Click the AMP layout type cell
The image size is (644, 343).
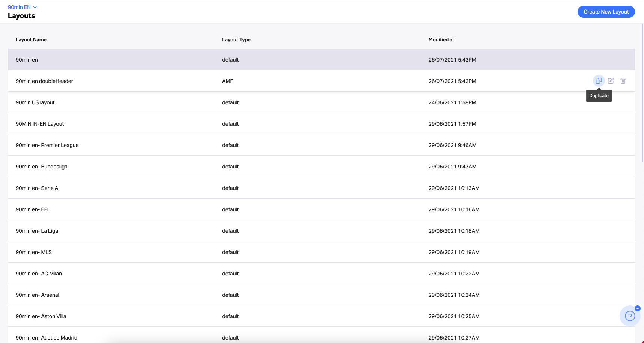point(228,81)
